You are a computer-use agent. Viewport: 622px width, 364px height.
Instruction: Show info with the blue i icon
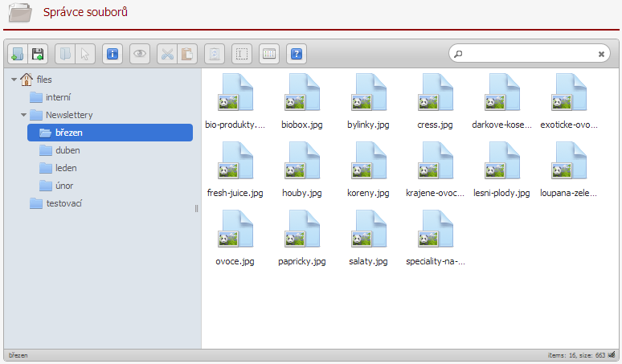(113, 54)
